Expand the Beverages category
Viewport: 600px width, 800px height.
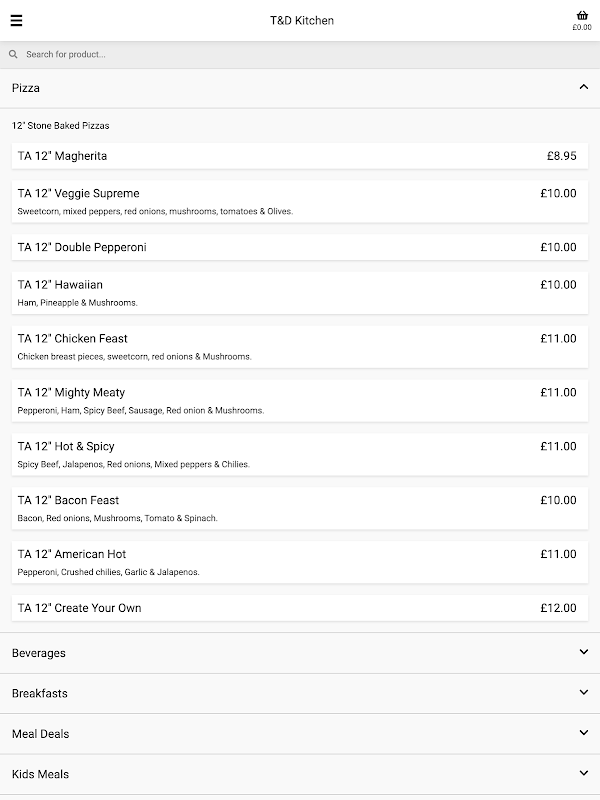(x=584, y=653)
